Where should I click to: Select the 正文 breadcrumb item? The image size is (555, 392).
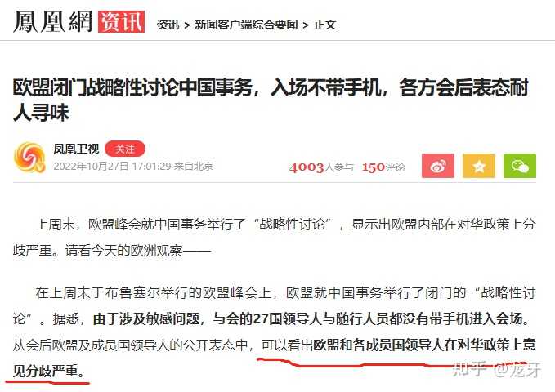click(325, 24)
